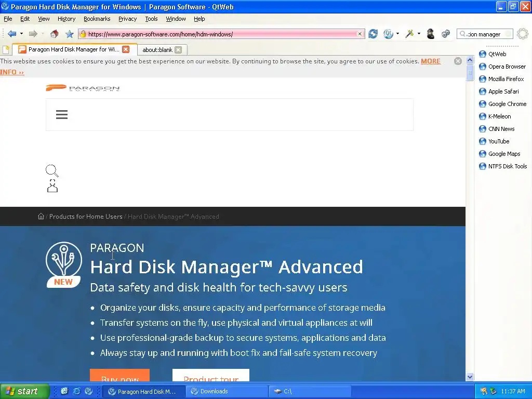Click the user account icon
This screenshot has height=399, width=532.
(52, 185)
